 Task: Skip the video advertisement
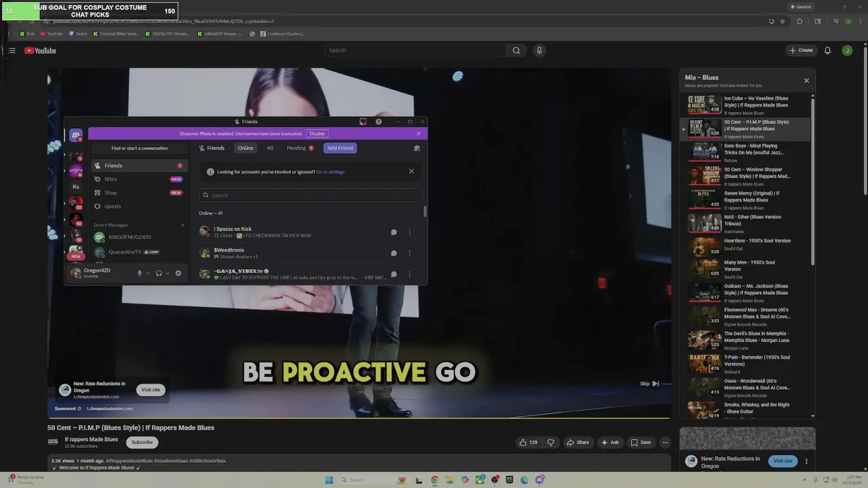[650, 384]
